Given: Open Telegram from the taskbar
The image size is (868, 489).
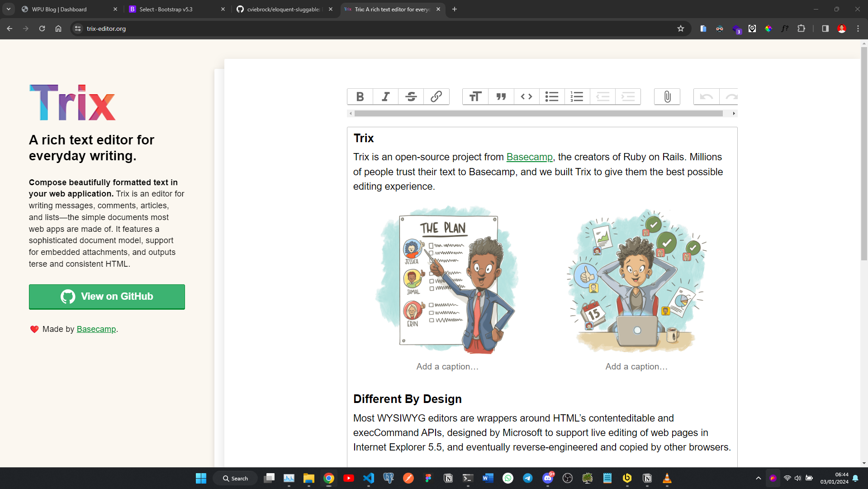Looking at the screenshot, I should click(528, 478).
